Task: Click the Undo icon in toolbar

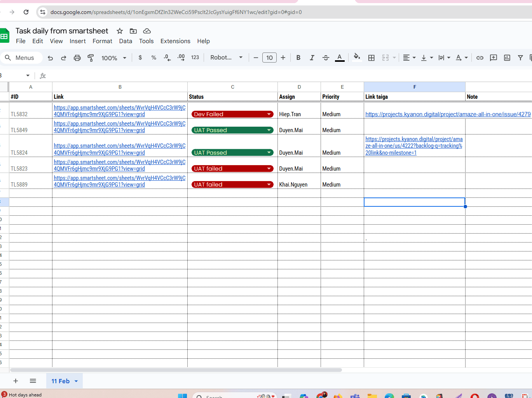Action: click(x=50, y=58)
